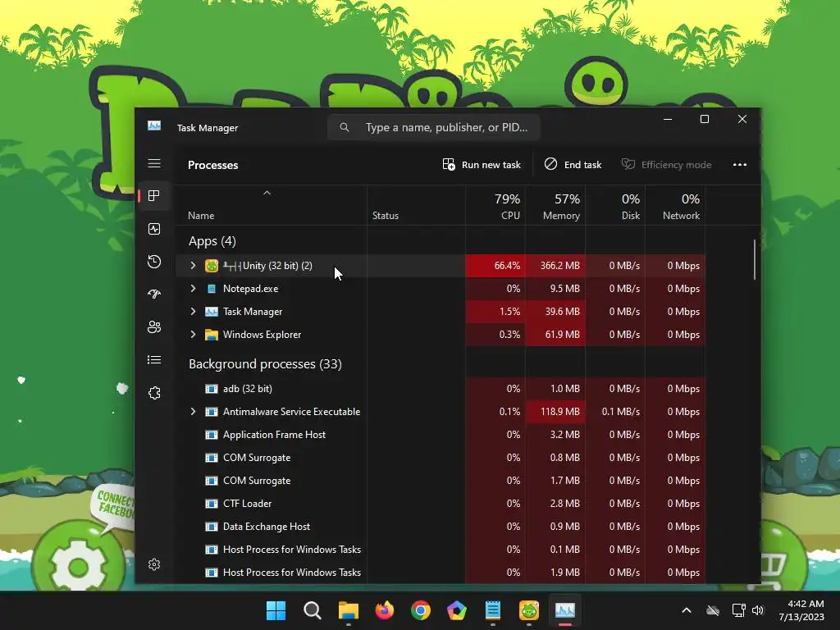Open the Notepad taskbar icon
Screen dimensions: 840x630
coord(493,610)
